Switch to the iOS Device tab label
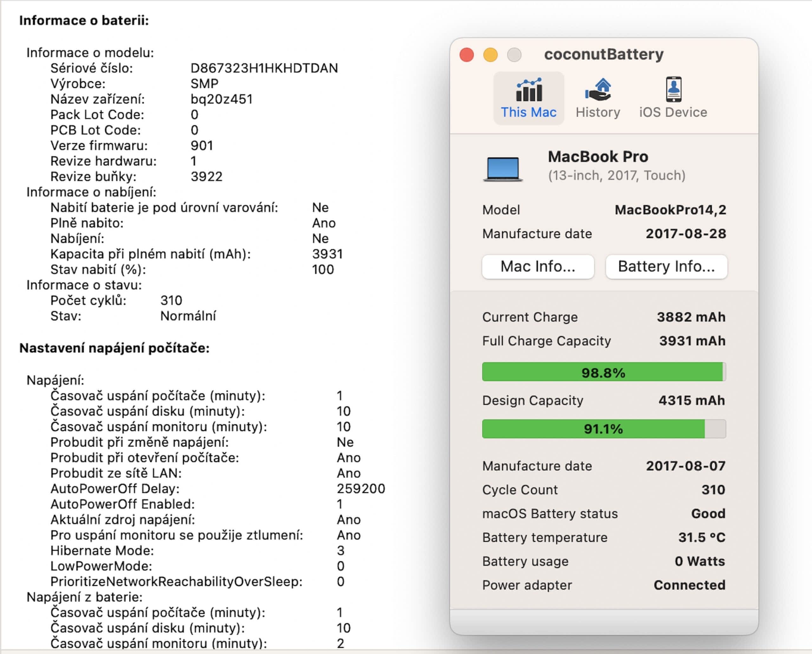Viewport: 812px width, 654px height. tap(673, 112)
